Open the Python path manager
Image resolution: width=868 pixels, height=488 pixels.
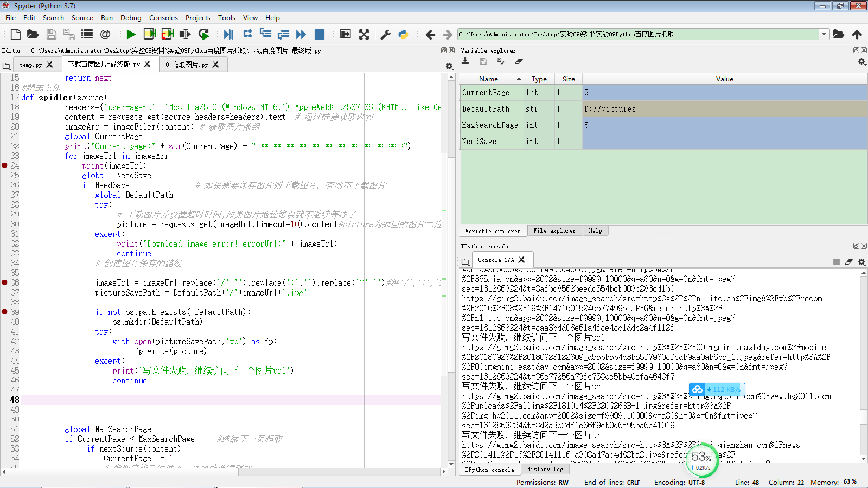pos(403,34)
